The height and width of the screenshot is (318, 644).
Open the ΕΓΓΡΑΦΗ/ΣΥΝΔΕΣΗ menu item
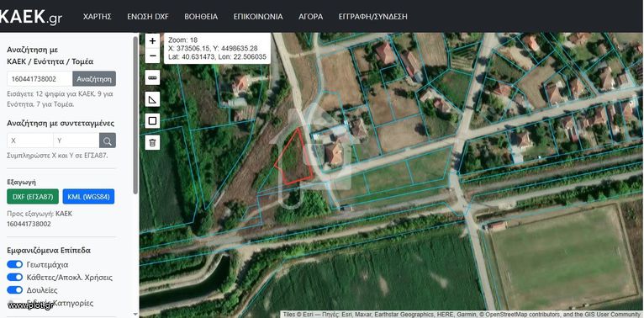pyautogui.click(x=373, y=17)
